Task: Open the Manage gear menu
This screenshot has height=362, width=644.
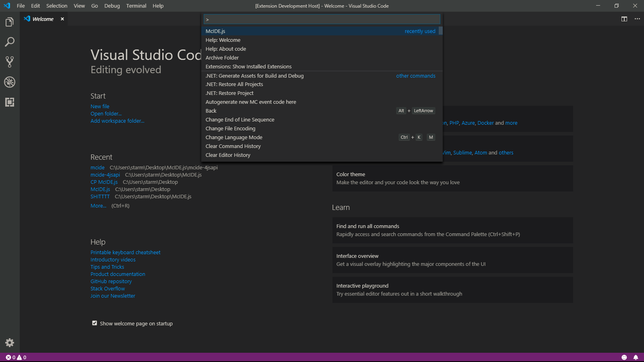Action: tap(10, 343)
